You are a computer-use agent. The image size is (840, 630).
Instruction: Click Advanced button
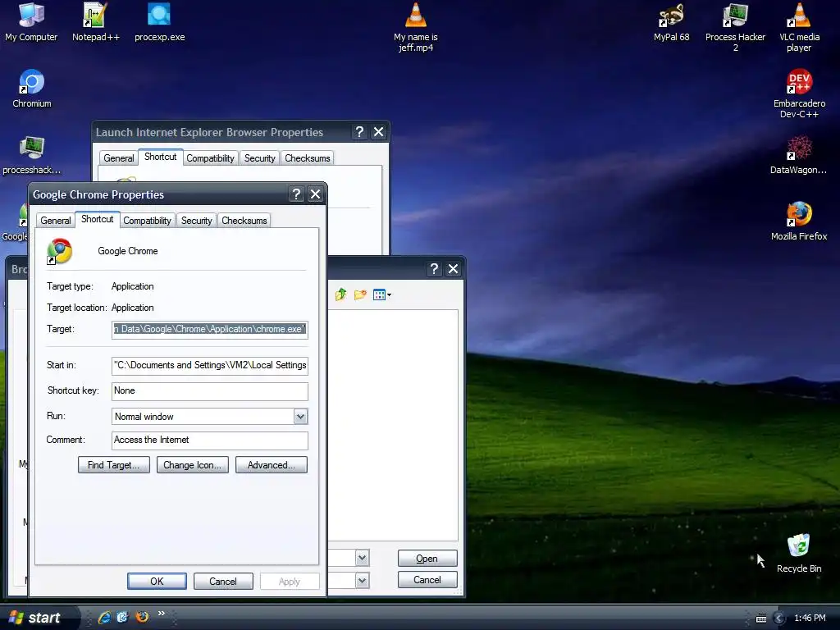pos(271,465)
